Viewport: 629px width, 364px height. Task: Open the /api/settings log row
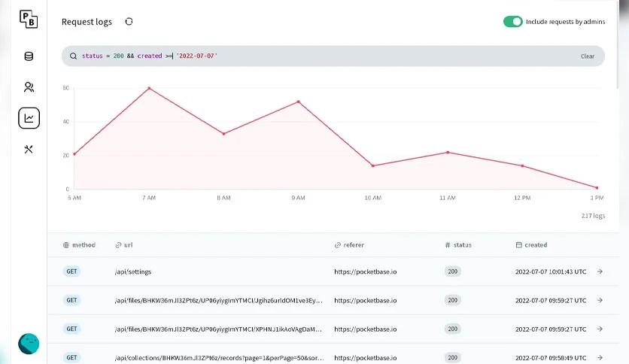coord(333,271)
